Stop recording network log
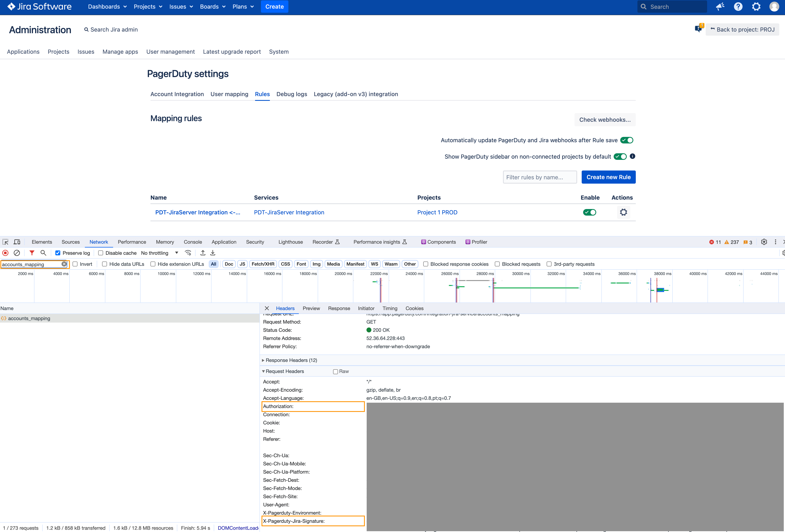This screenshot has width=785, height=532. coord(5,253)
